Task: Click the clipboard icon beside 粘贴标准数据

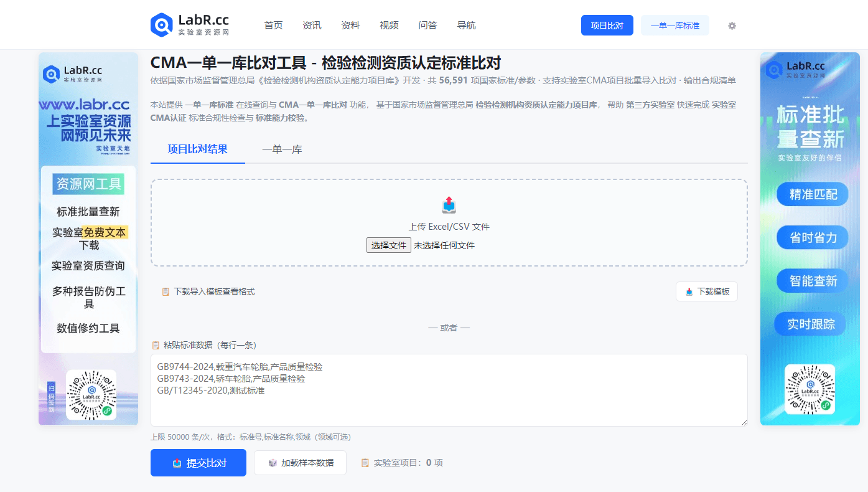Action: 156,345
